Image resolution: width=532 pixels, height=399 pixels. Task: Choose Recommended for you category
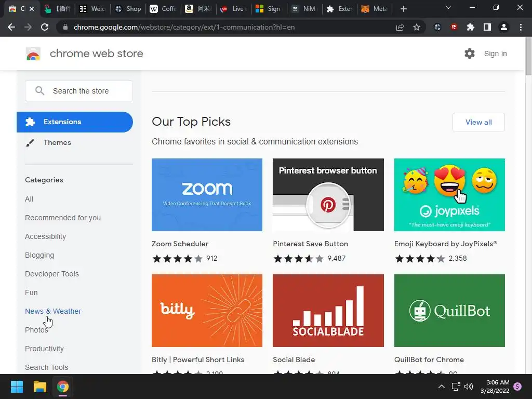[x=63, y=218]
